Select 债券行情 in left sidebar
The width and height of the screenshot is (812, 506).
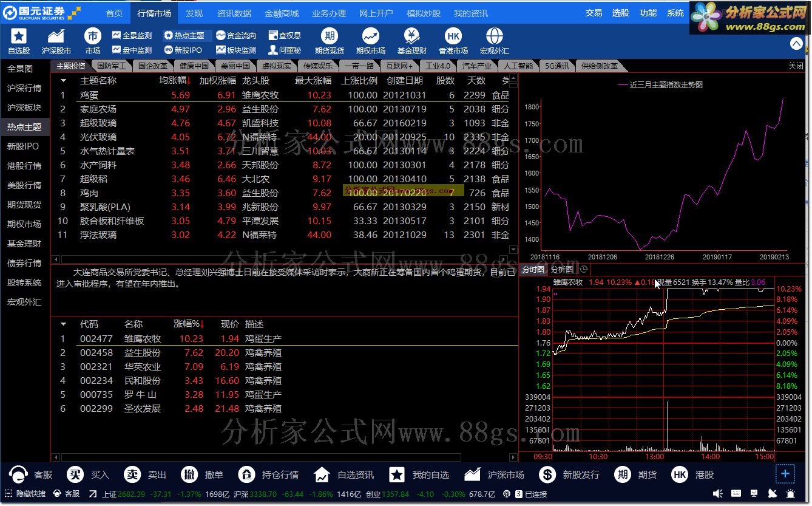point(24,263)
